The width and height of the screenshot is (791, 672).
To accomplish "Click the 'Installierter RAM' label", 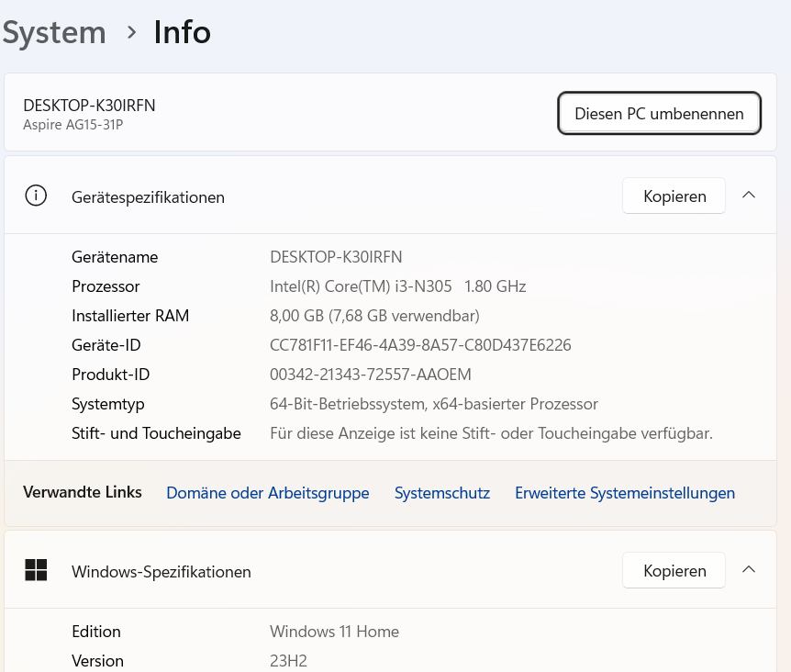I will 130,315.
